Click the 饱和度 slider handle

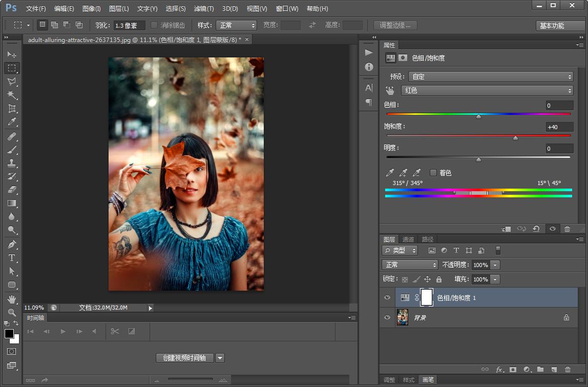[515, 138]
